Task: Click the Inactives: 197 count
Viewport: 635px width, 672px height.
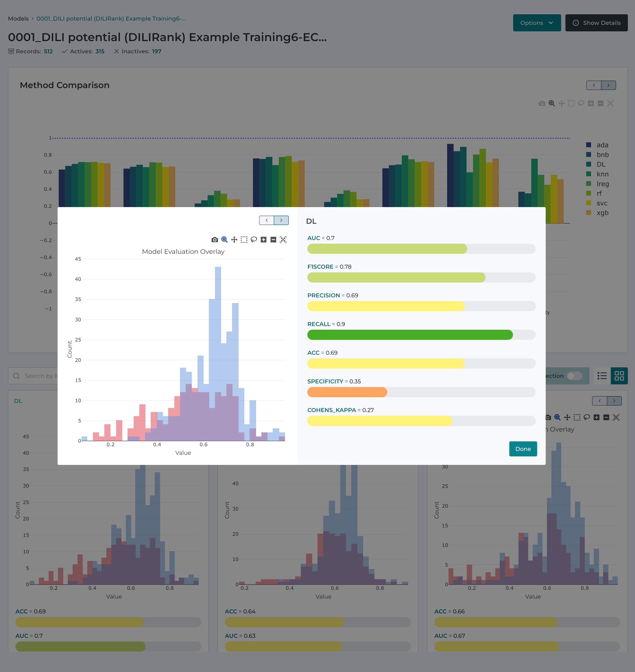Action: (157, 52)
